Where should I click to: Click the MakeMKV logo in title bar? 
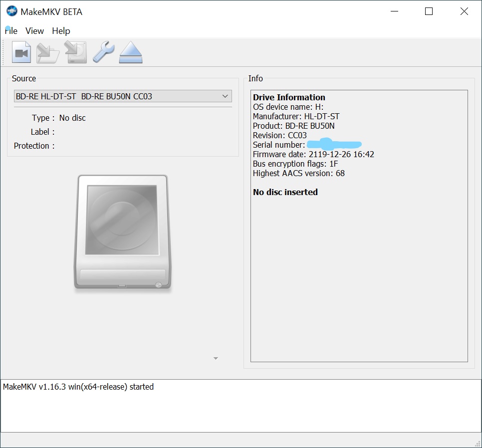click(x=11, y=11)
